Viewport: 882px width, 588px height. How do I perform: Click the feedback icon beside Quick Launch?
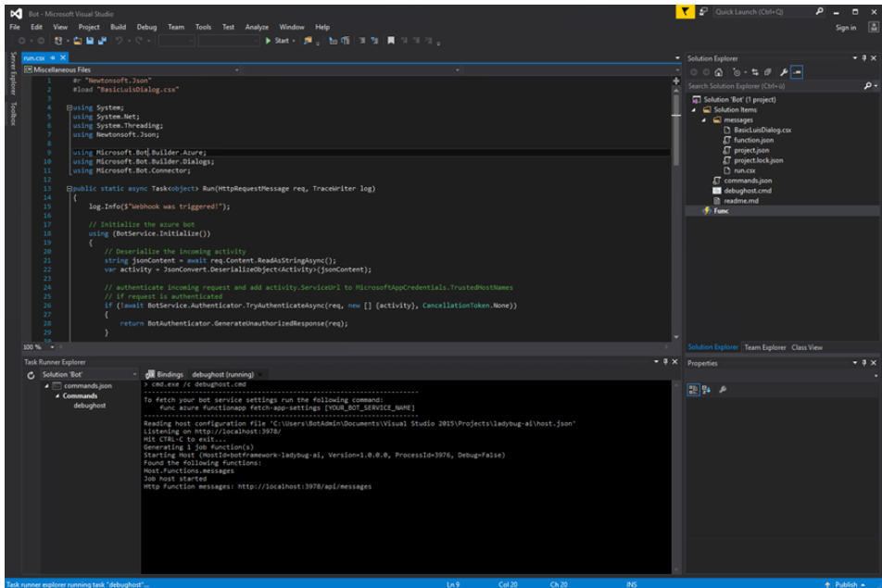pos(703,12)
